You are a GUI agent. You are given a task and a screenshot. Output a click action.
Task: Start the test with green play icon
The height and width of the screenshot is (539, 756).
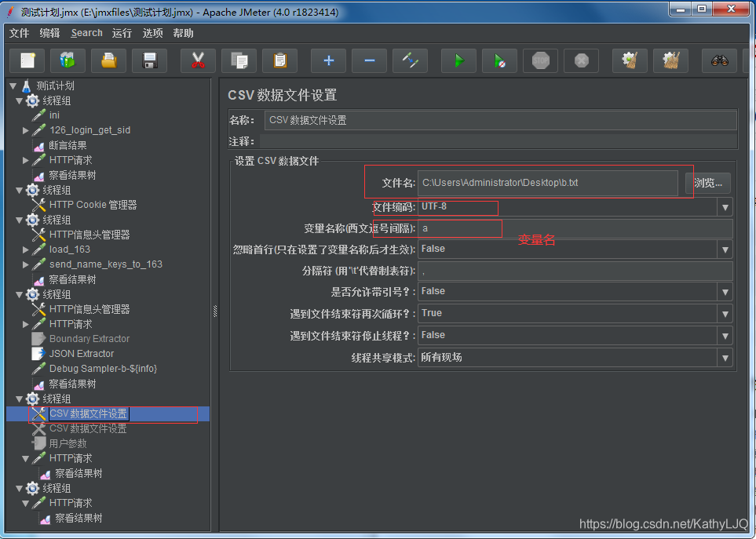coord(459,60)
